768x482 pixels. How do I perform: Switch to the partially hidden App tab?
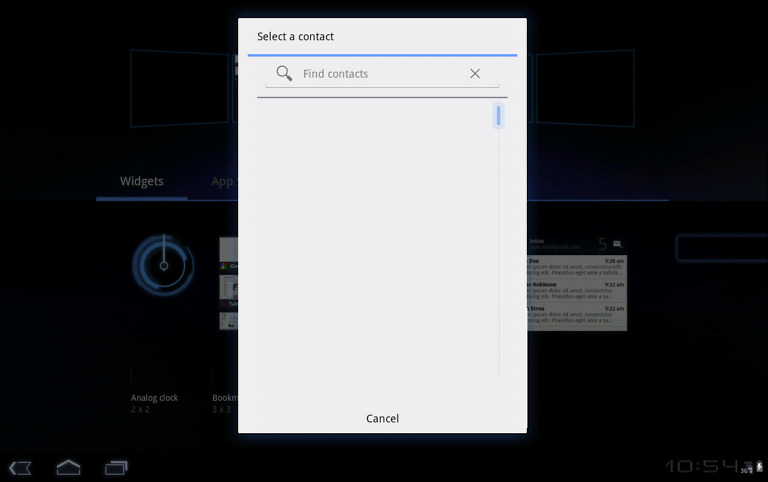(222, 181)
